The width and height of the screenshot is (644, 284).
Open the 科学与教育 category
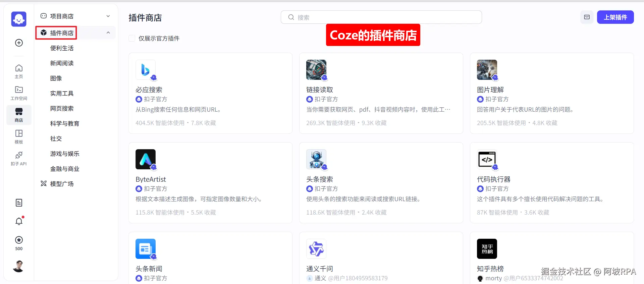click(65, 123)
